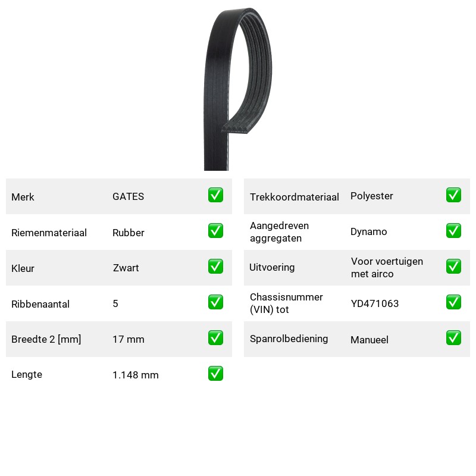The height and width of the screenshot is (476, 476).
Task: Click the green checkmark next to GATES
Action: pos(215,195)
